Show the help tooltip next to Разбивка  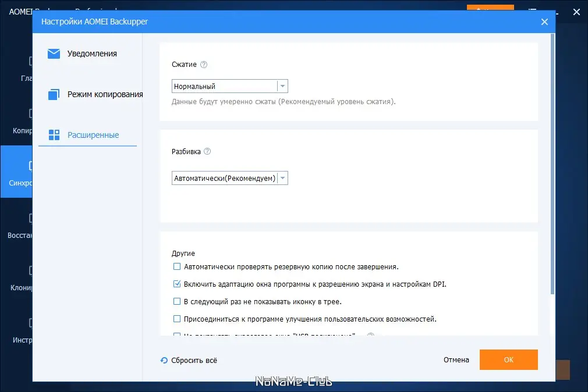(207, 151)
